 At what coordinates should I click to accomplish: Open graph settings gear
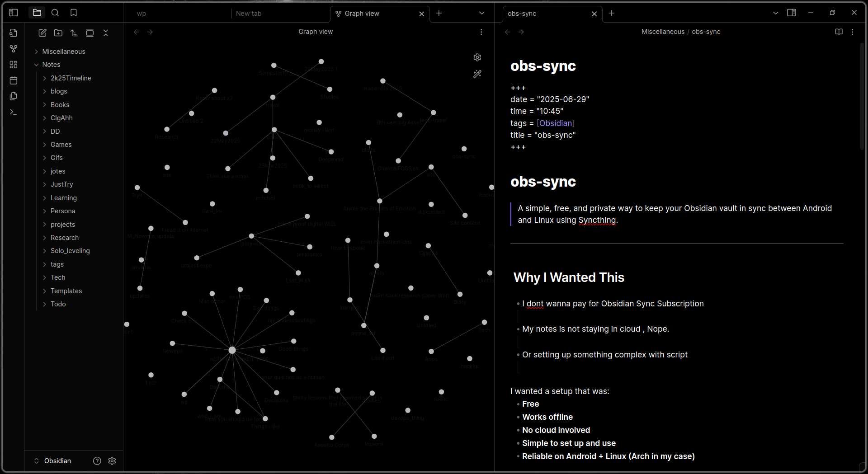(477, 57)
